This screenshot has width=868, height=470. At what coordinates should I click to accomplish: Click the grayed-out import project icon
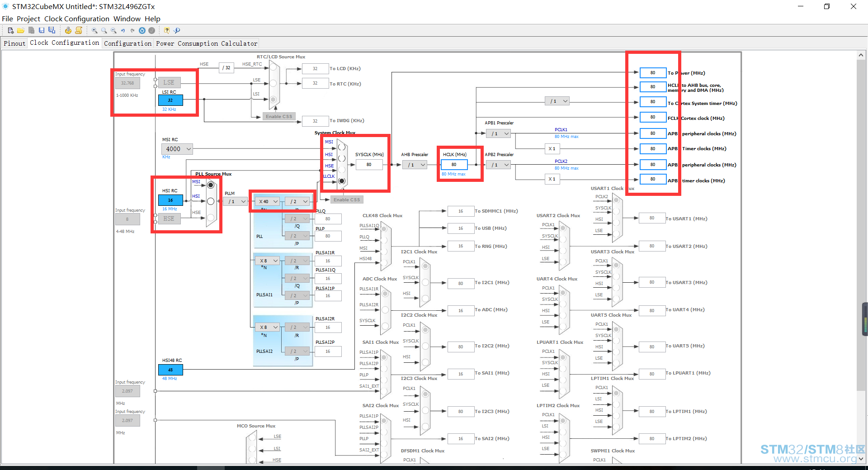click(31, 30)
